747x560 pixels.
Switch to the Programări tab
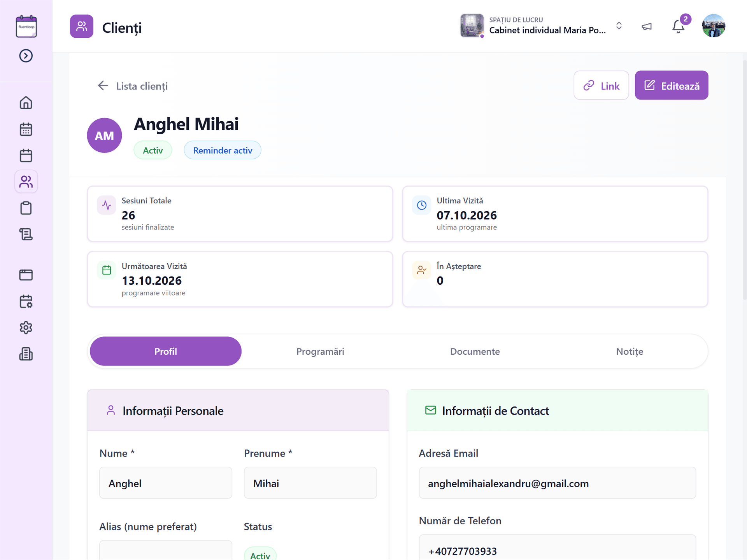point(320,351)
